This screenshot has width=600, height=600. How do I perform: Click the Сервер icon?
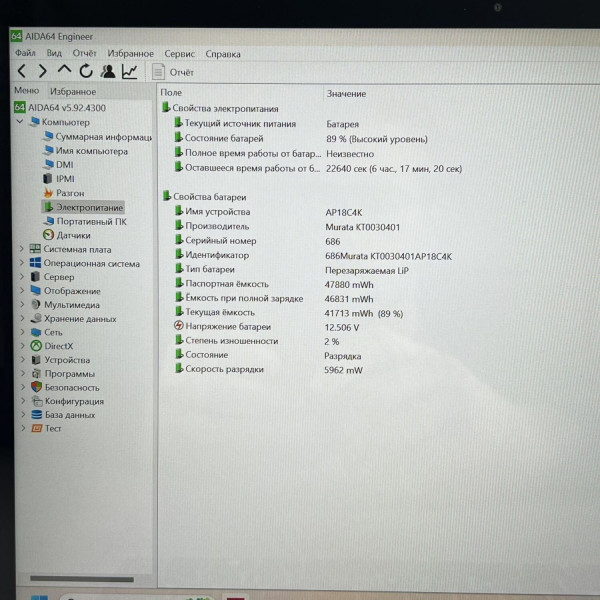[35, 277]
